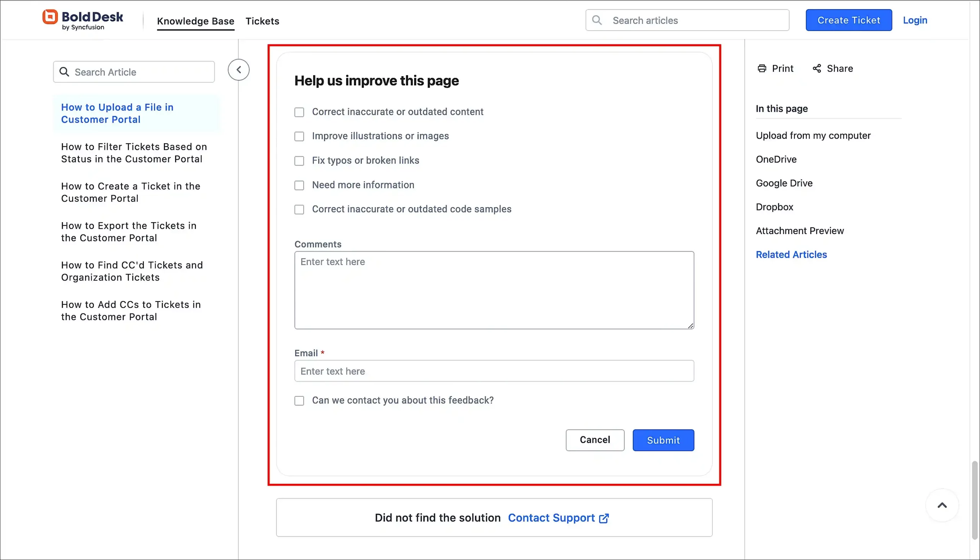
Task: Jump to Related Articles section
Action: (791, 255)
